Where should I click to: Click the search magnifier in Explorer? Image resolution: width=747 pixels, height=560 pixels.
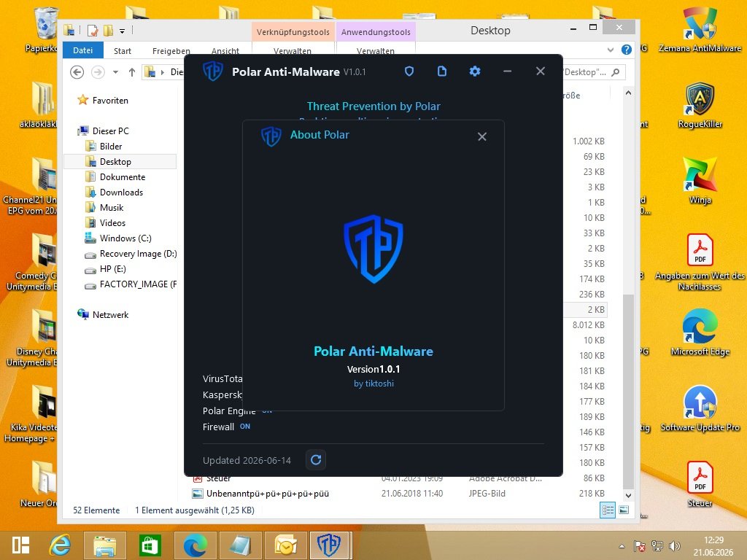tap(616, 72)
